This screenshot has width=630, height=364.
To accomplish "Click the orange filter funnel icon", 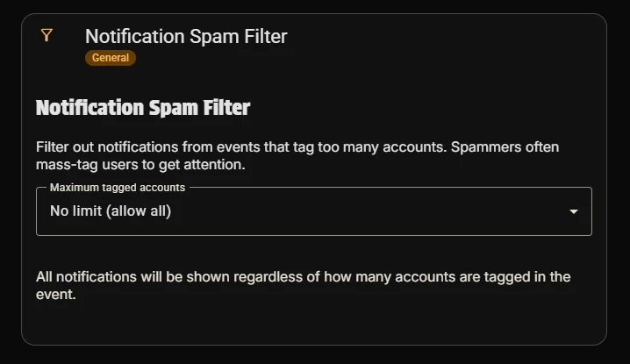I will point(47,35).
